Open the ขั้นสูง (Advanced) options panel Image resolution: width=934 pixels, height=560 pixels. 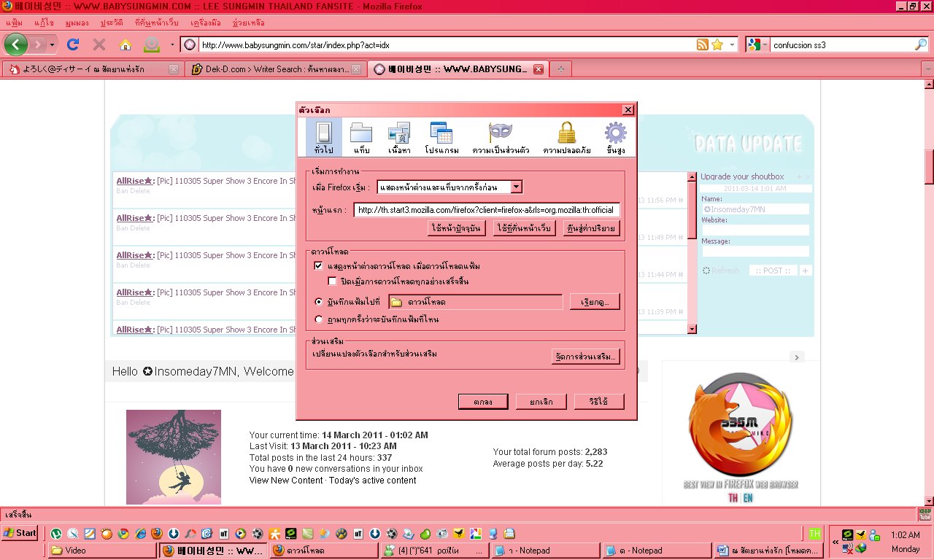(615, 138)
